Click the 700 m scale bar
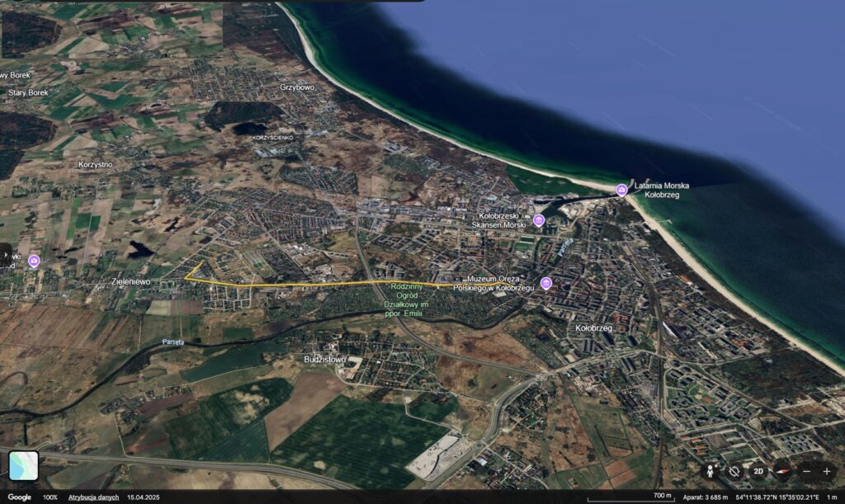Screen dimensions: 845x504 click(630, 497)
